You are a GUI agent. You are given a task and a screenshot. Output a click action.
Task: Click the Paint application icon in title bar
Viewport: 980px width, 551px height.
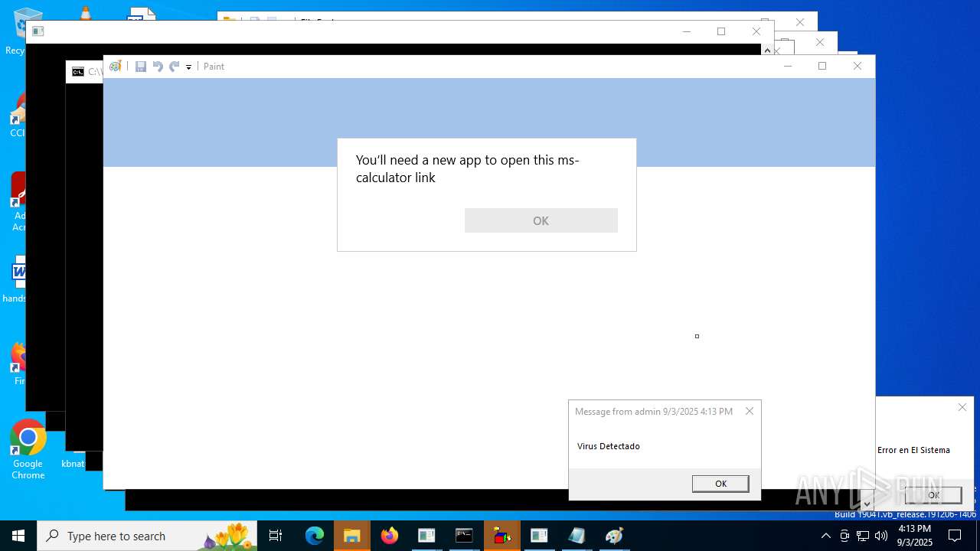click(116, 67)
